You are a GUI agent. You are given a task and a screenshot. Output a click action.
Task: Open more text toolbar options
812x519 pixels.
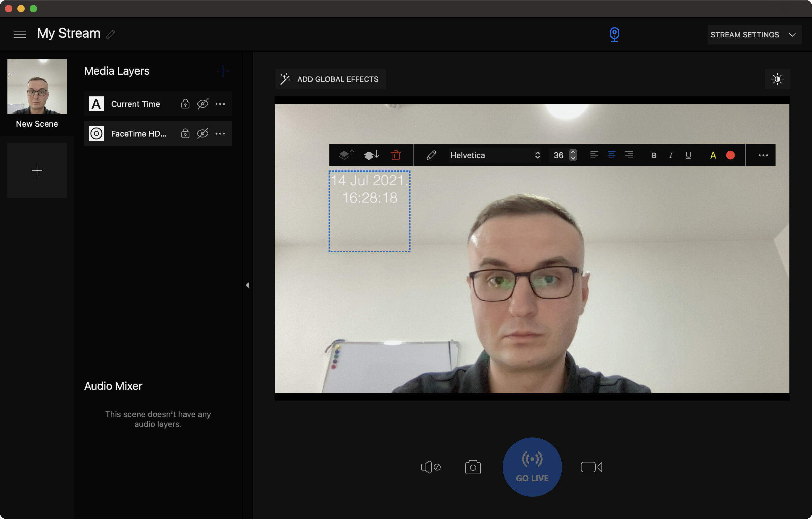(763, 155)
